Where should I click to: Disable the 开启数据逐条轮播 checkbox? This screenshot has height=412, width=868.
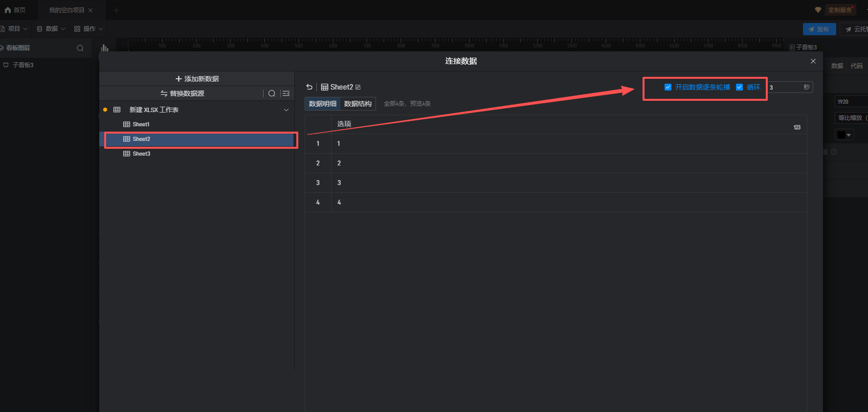point(668,87)
